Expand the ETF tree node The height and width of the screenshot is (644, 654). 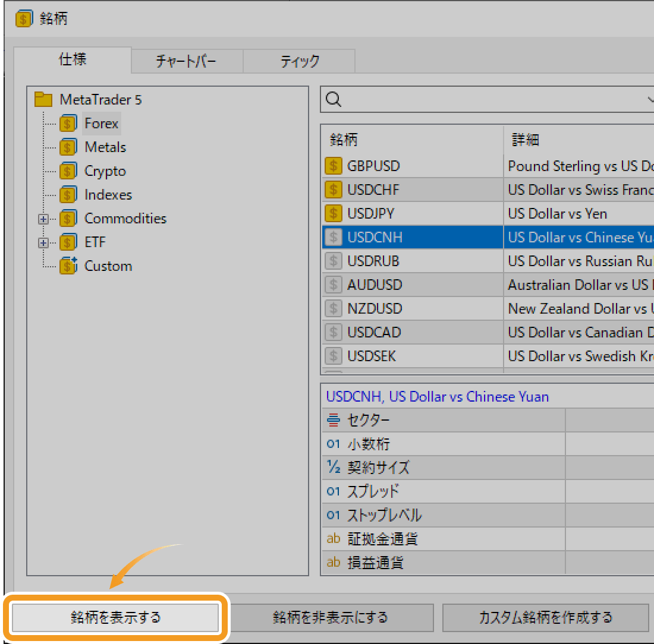[43, 242]
